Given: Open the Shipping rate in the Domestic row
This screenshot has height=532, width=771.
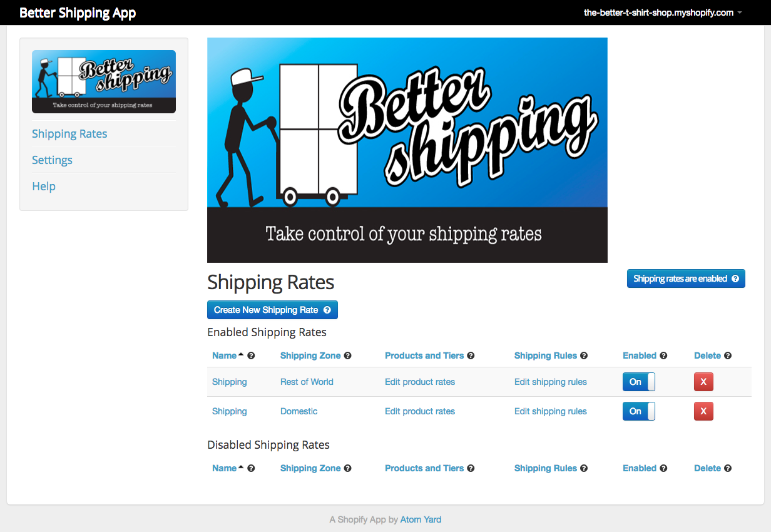Looking at the screenshot, I should click(230, 411).
